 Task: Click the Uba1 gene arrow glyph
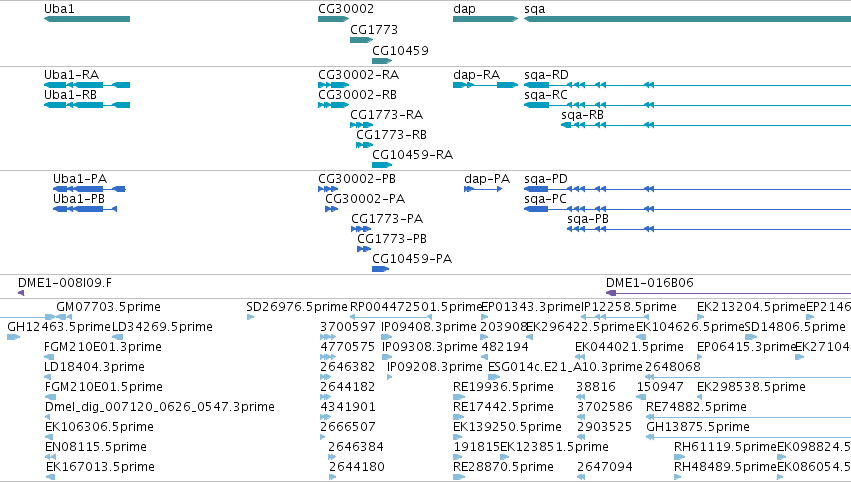pos(87,19)
